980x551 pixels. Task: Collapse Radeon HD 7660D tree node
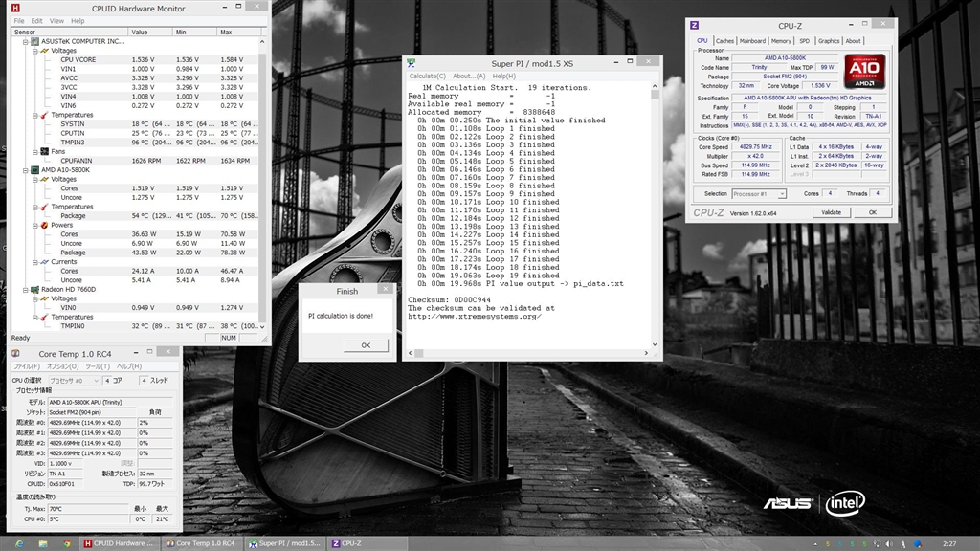(x=26, y=289)
